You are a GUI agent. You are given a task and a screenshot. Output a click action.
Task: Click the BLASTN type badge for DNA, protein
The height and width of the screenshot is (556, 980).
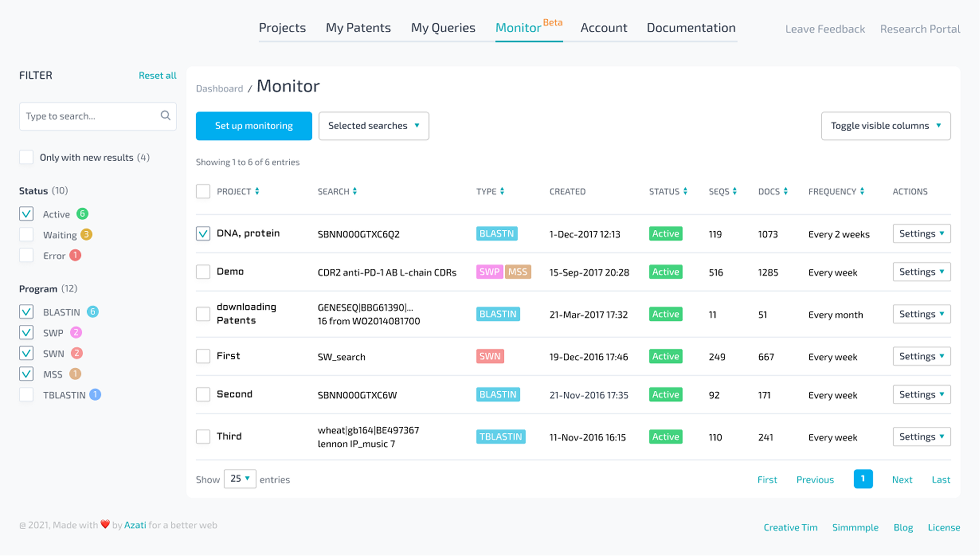(x=496, y=233)
